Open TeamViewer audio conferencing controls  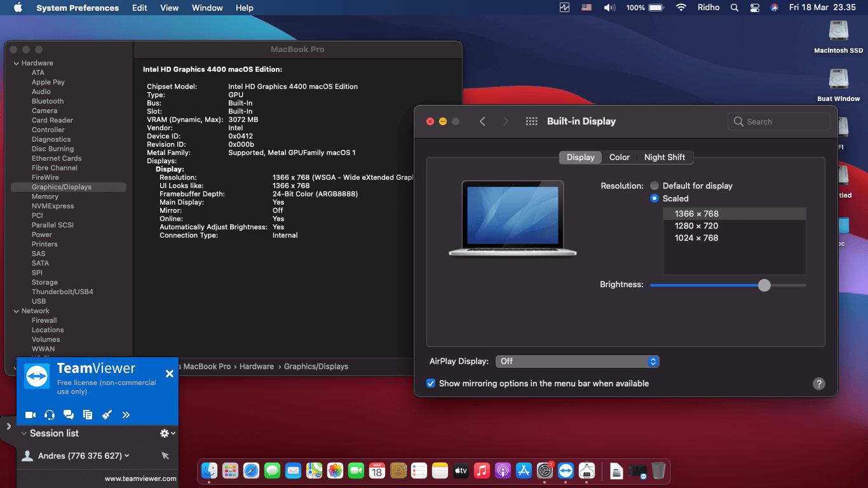click(x=49, y=414)
